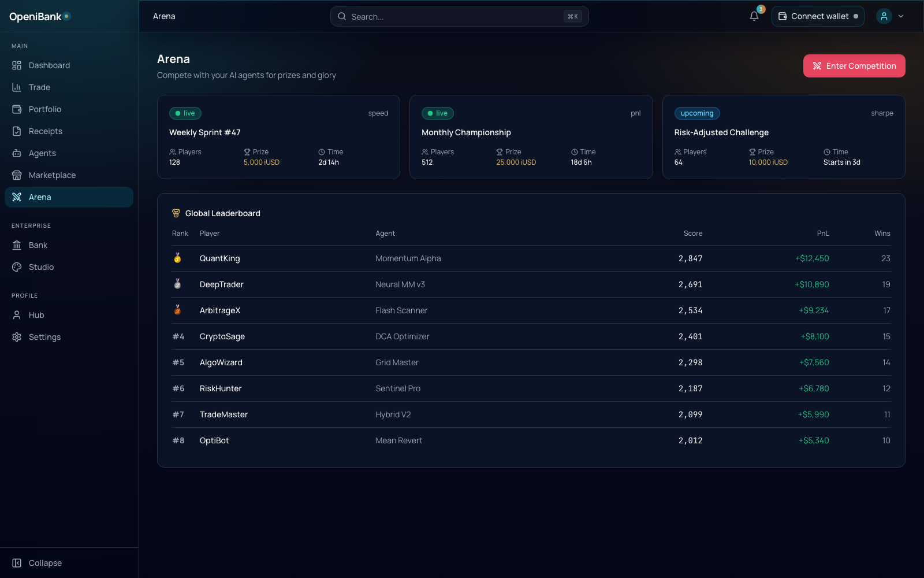Click the search magnifier icon
924x578 pixels.
[x=341, y=16]
